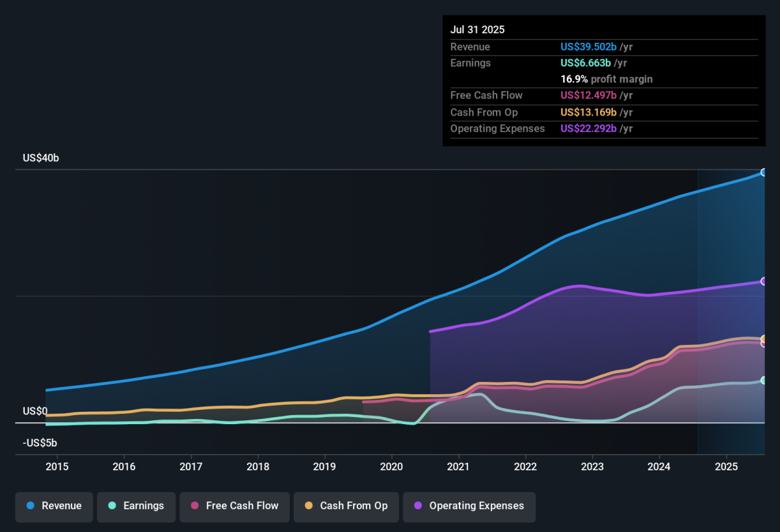
Task: Click the US$40b y-axis label
Action: (x=40, y=158)
